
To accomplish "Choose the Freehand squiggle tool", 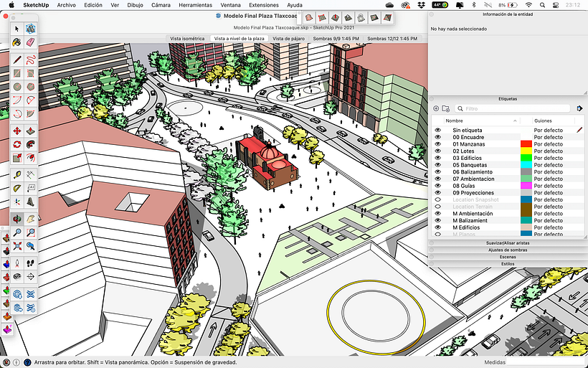I will [30, 60].
